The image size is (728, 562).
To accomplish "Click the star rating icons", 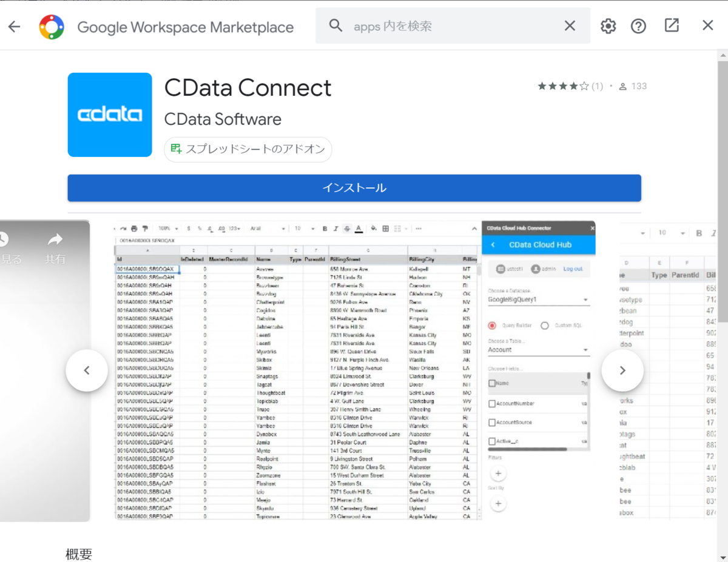I will [563, 87].
